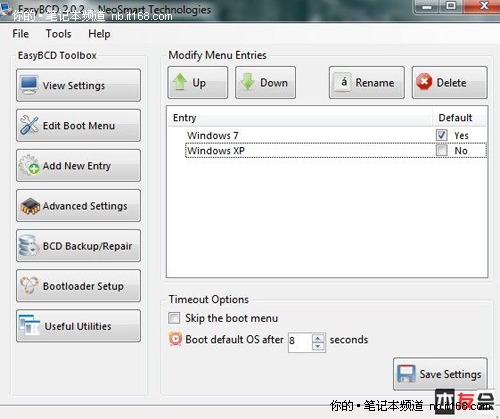Click the No text for Windows XP
Image resolution: width=500 pixels, height=419 pixels.
point(461,151)
